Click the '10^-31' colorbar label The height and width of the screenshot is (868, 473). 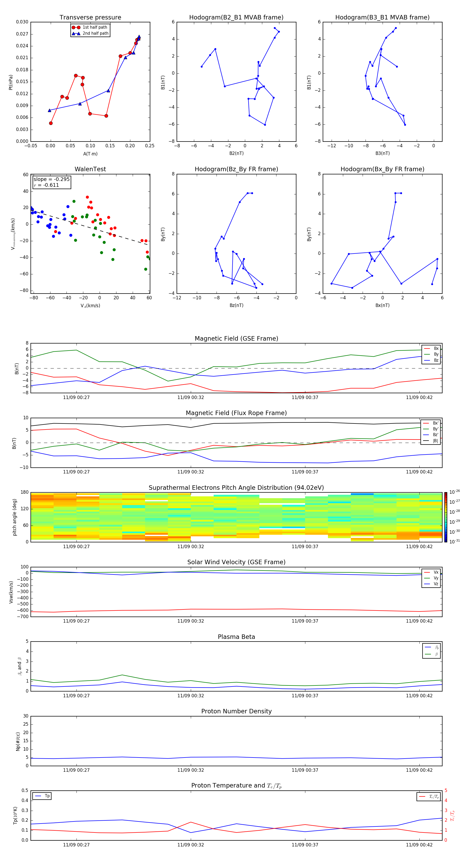[x=455, y=542]
